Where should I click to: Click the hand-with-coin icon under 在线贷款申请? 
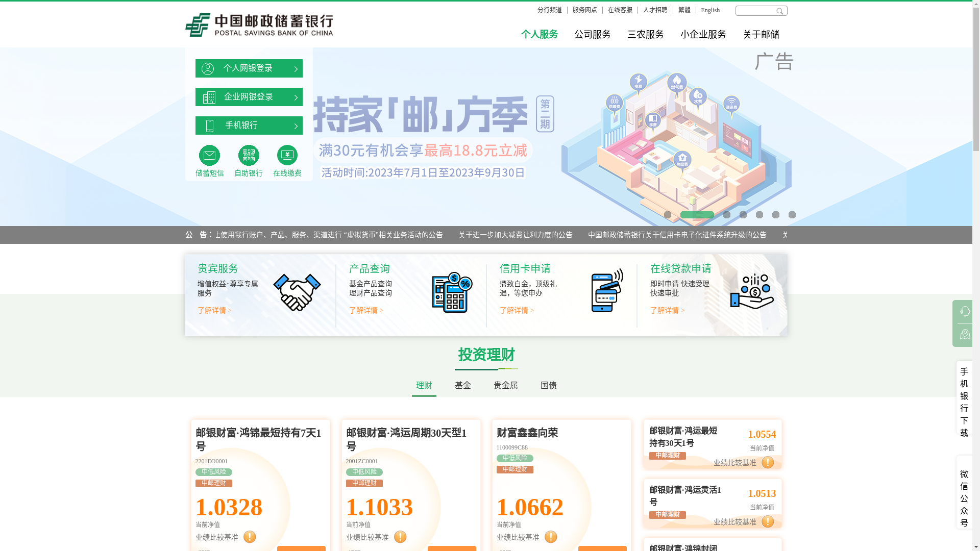752,291
